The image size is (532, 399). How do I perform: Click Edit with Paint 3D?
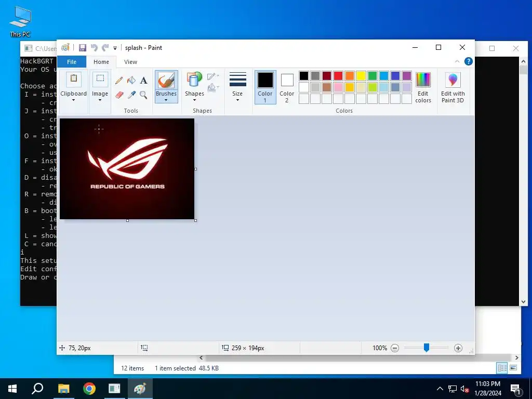click(453, 87)
